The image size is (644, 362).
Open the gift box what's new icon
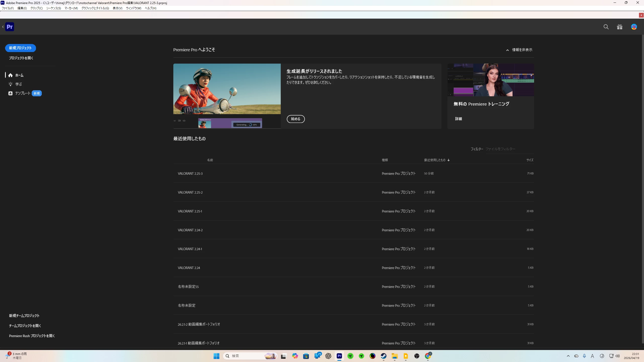pyautogui.click(x=620, y=27)
